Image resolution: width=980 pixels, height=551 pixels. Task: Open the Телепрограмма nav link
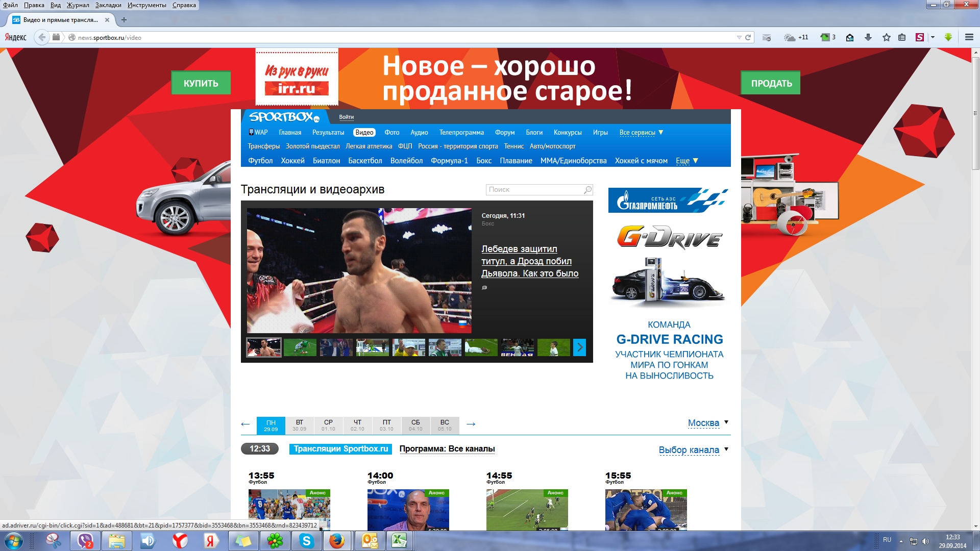[461, 133]
